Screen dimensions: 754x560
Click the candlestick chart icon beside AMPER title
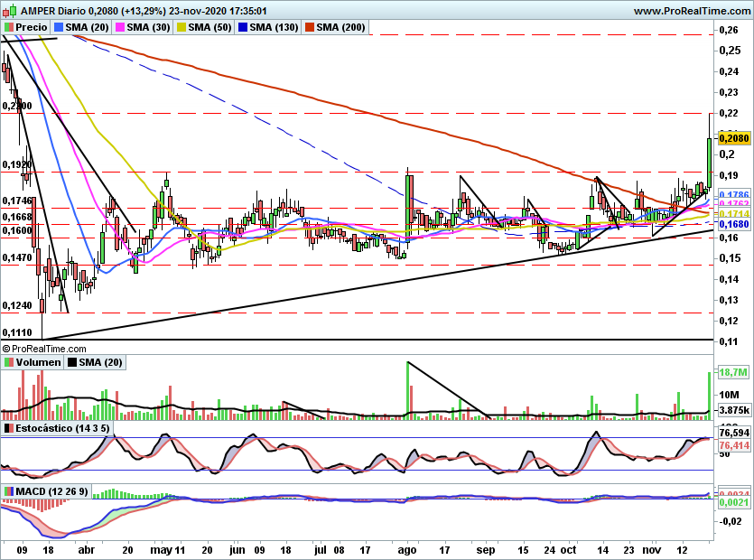9,11
